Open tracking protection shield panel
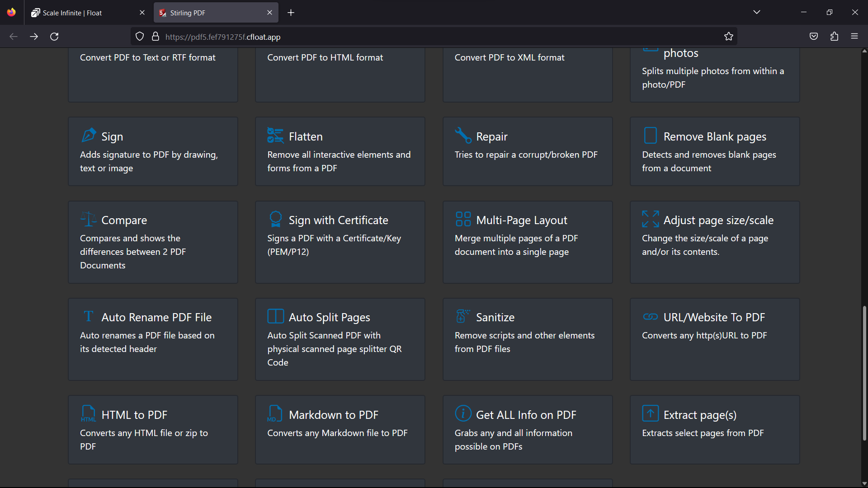Image resolution: width=868 pixels, height=488 pixels. (x=140, y=37)
